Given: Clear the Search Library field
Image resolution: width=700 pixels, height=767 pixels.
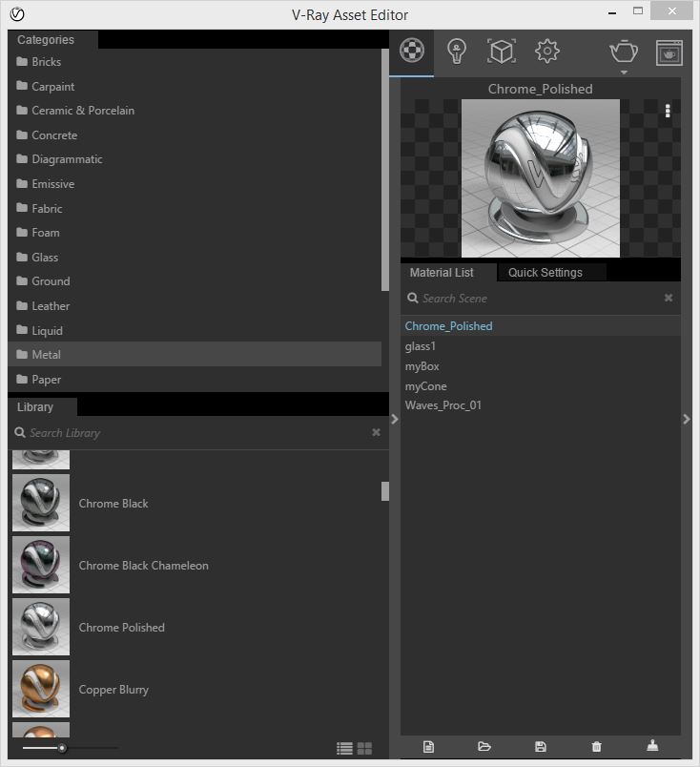Looking at the screenshot, I should (376, 432).
